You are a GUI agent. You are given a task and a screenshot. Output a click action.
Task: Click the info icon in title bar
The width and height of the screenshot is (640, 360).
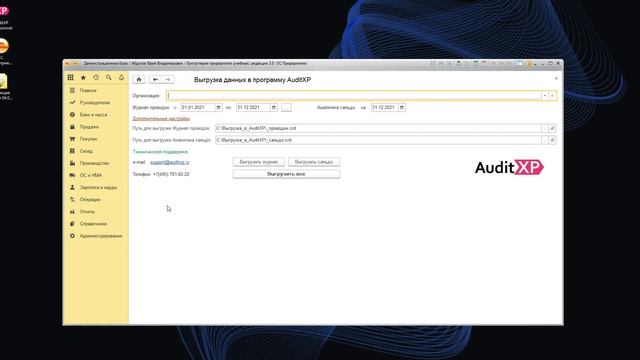pyautogui.click(x=529, y=64)
